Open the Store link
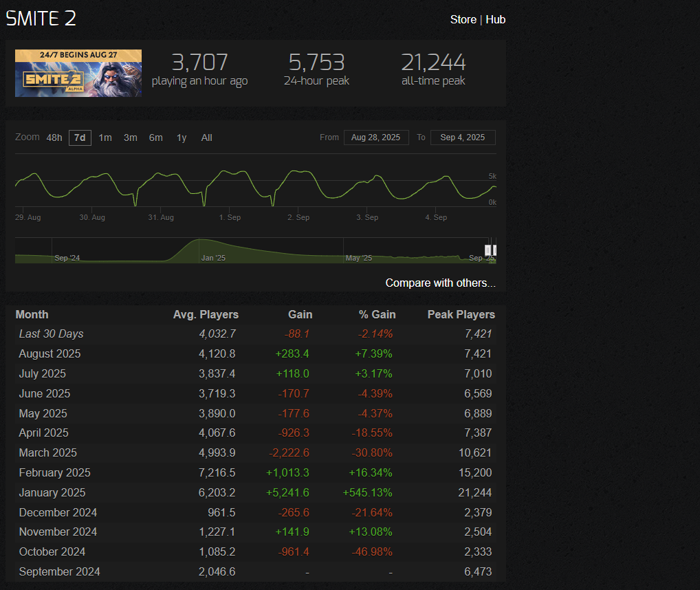This screenshot has width=700, height=590. click(463, 20)
